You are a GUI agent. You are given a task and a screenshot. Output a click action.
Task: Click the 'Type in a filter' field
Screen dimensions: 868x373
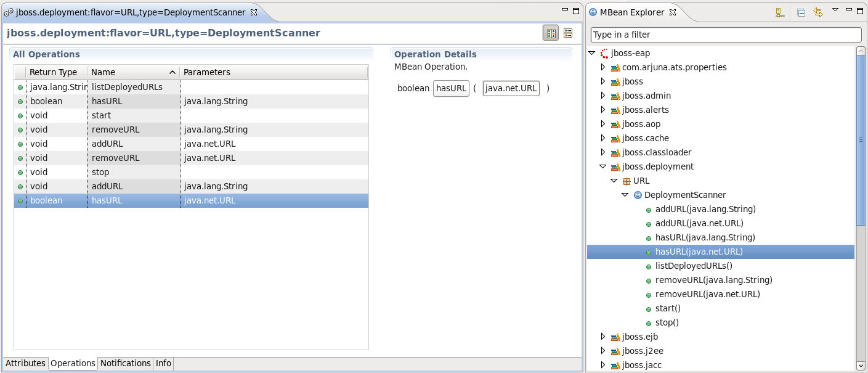(x=726, y=35)
